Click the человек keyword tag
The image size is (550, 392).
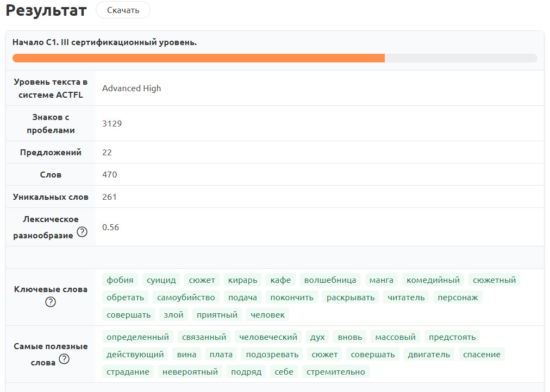pyautogui.click(x=268, y=315)
